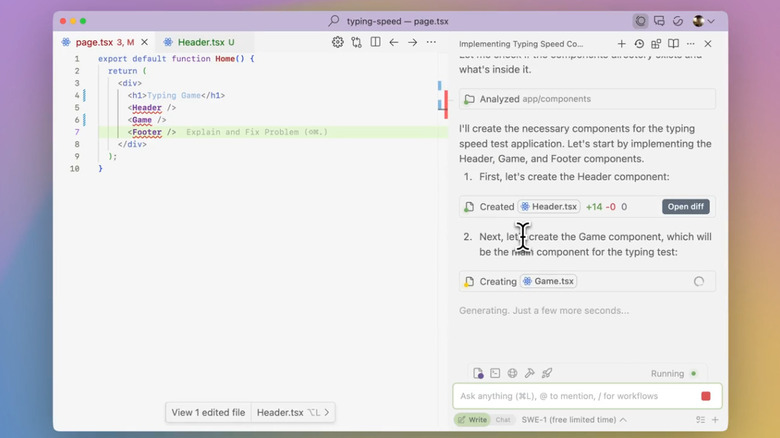Switch to Write mode

[473, 420]
